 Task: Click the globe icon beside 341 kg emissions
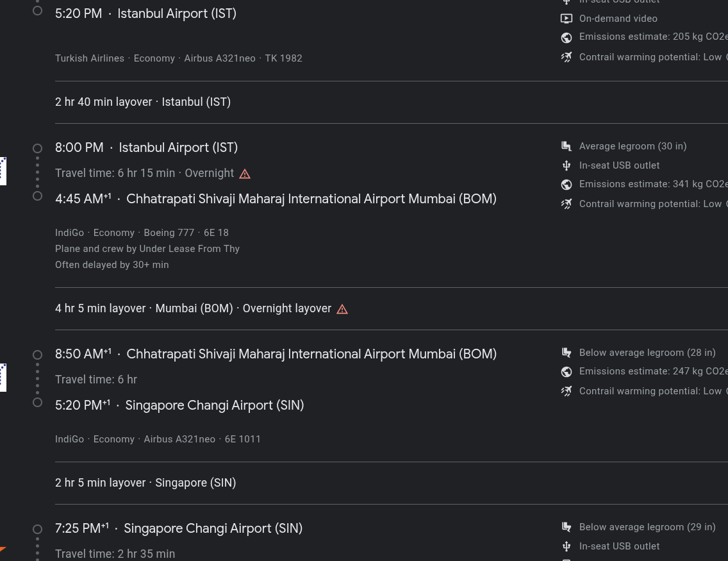(x=567, y=185)
